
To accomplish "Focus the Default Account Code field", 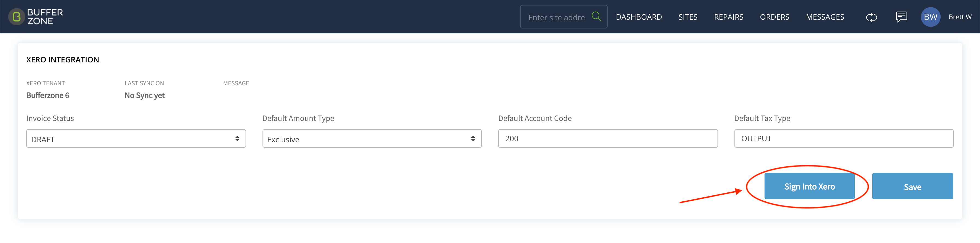I will (608, 139).
